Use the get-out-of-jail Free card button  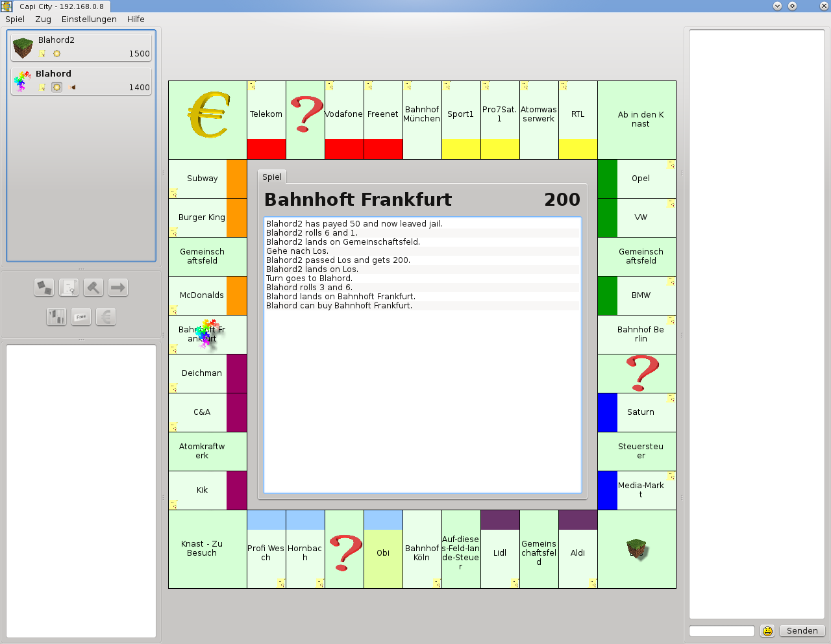click(x=81, y=316)
